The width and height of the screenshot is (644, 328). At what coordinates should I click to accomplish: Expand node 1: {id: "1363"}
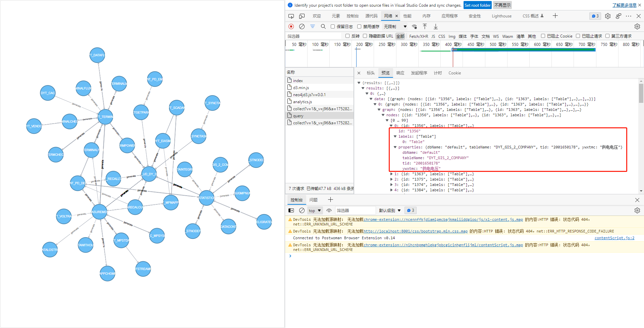coord(391,174)
